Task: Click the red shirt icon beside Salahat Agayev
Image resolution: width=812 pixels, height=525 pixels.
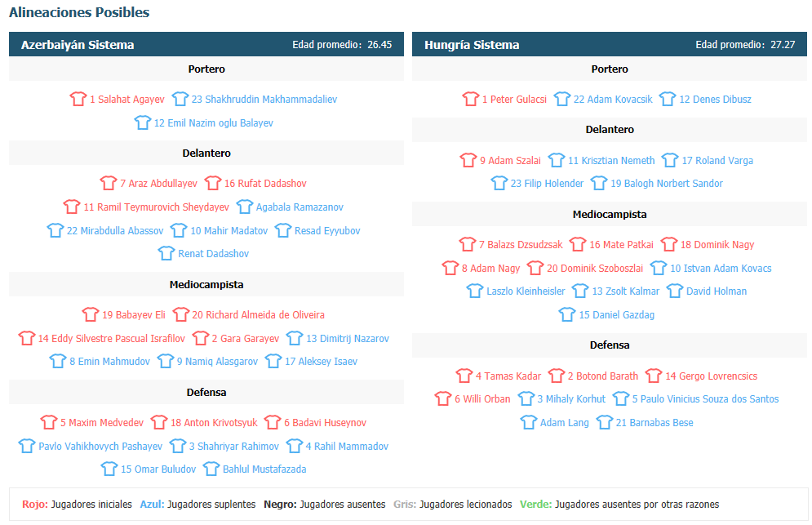Action: tap(78, 99)
